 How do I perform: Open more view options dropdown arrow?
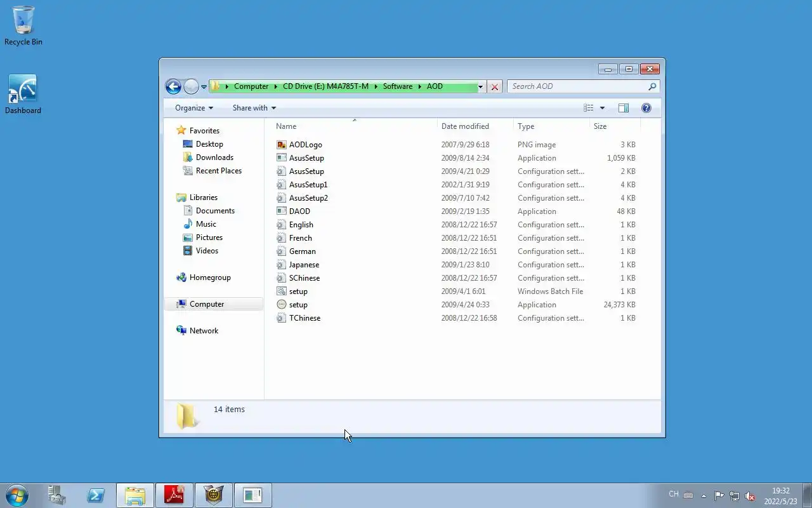click(x=602, y=108)
